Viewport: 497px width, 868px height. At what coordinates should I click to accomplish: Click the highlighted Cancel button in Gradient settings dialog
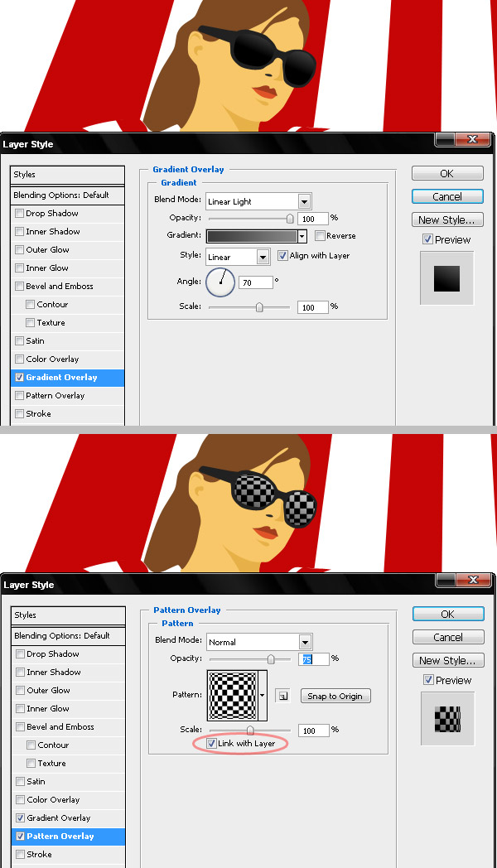[x=447, y=196]
